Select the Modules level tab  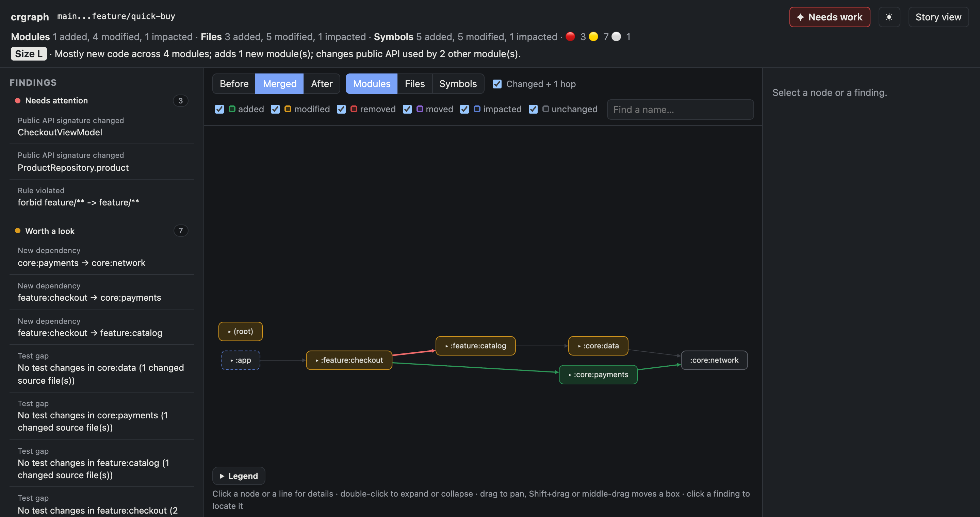(372, 84)
